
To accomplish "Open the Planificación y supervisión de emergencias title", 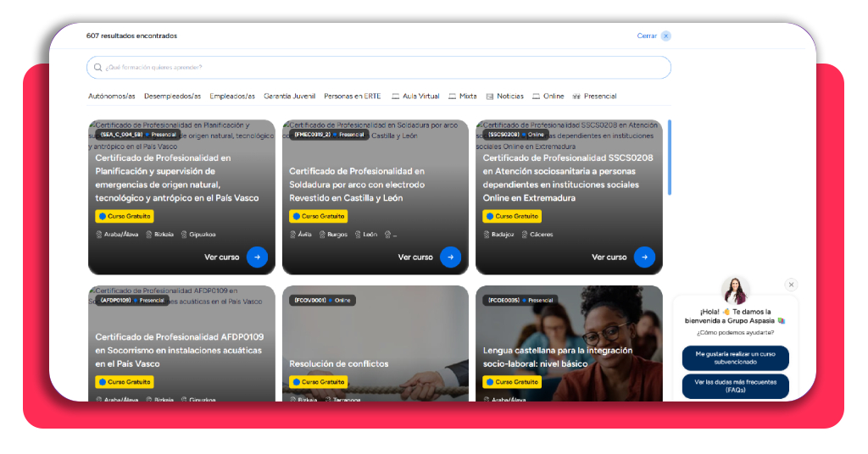I will point(177,178).
